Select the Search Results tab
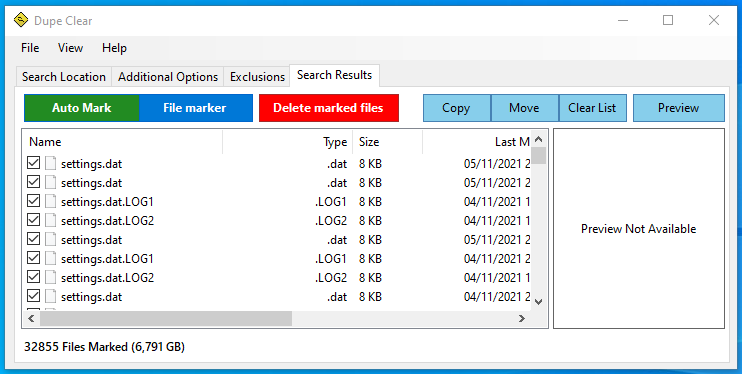This screenshot has width=742, height=374. point(335,75)
